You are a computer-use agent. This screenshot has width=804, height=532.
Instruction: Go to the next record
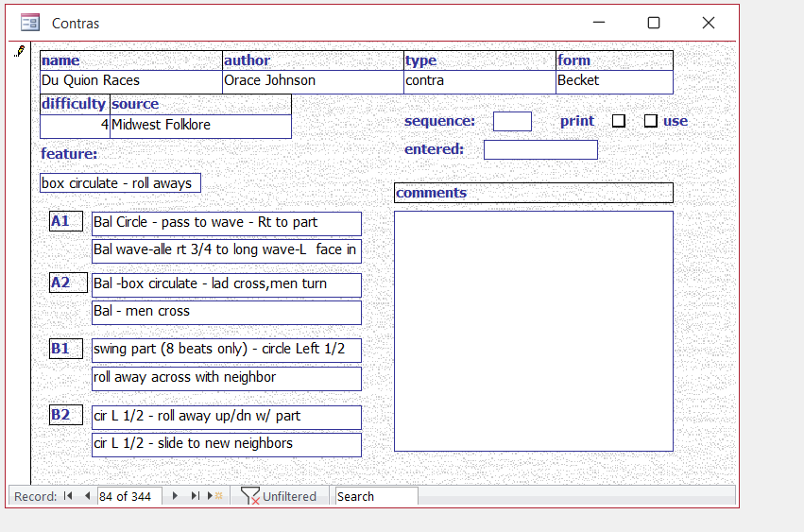(x=175, y=496)
